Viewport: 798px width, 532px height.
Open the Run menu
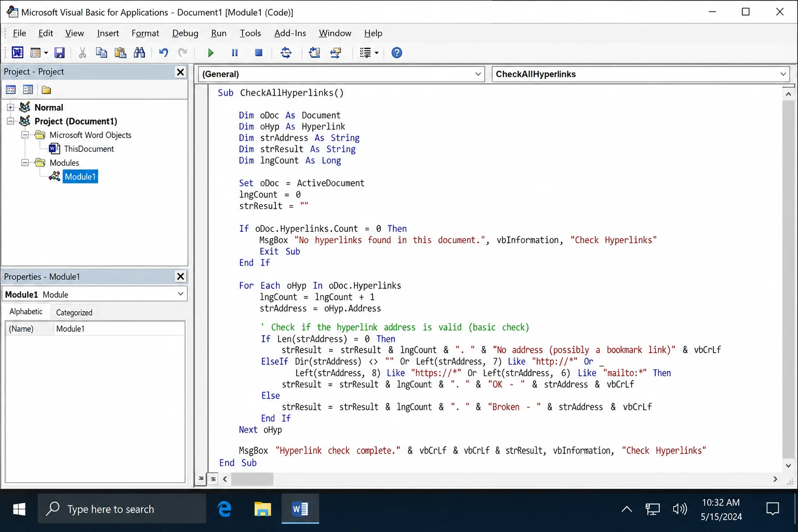click(x=219, y=33)
